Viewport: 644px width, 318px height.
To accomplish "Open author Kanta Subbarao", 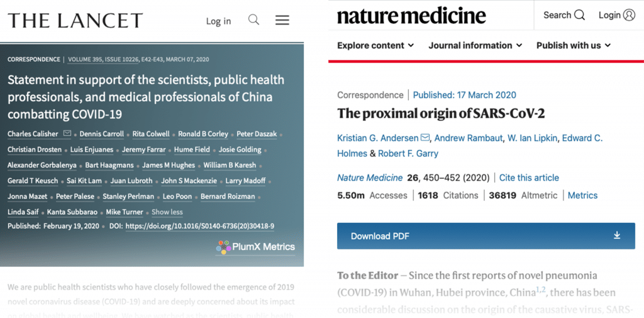I will pyautogui.click(x=72, y=212).
